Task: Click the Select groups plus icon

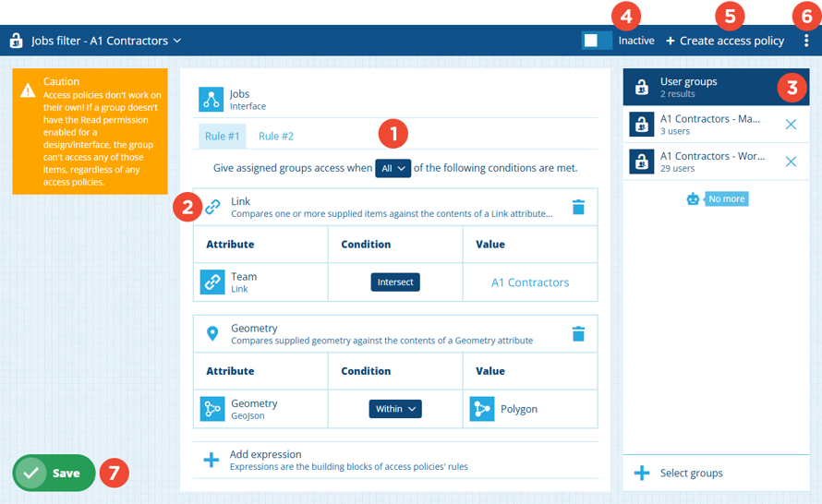Action: point(642,474)
